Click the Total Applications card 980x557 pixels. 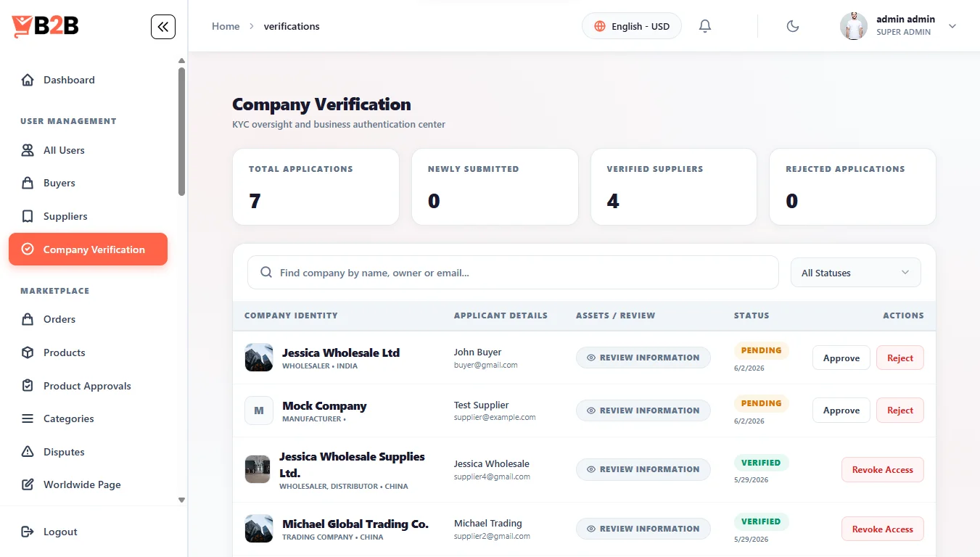316,187
